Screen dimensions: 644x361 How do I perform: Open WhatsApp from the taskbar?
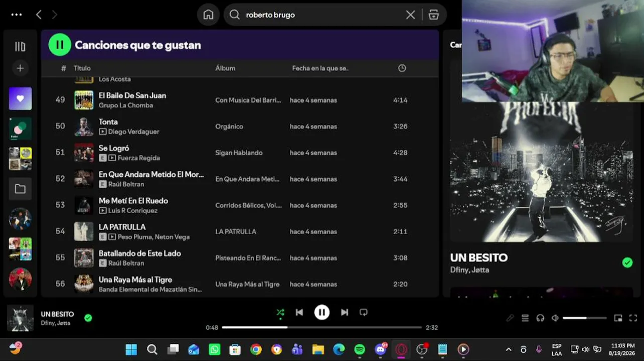(214, 349)
